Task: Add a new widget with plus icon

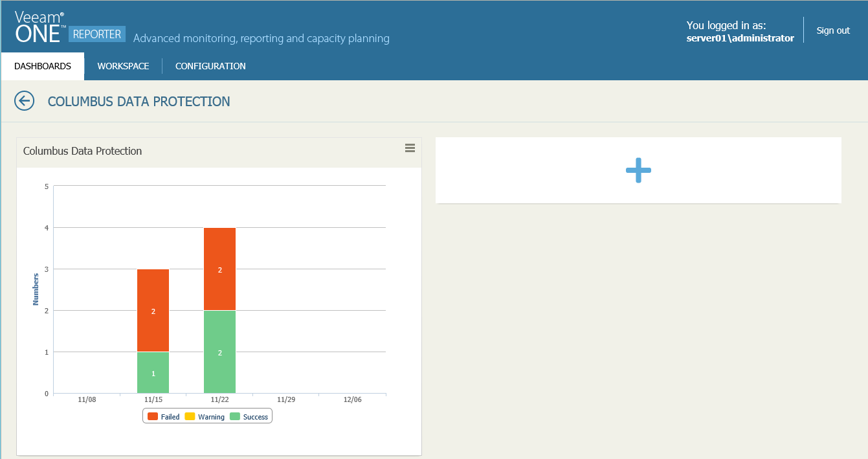Action: point(638,170)
